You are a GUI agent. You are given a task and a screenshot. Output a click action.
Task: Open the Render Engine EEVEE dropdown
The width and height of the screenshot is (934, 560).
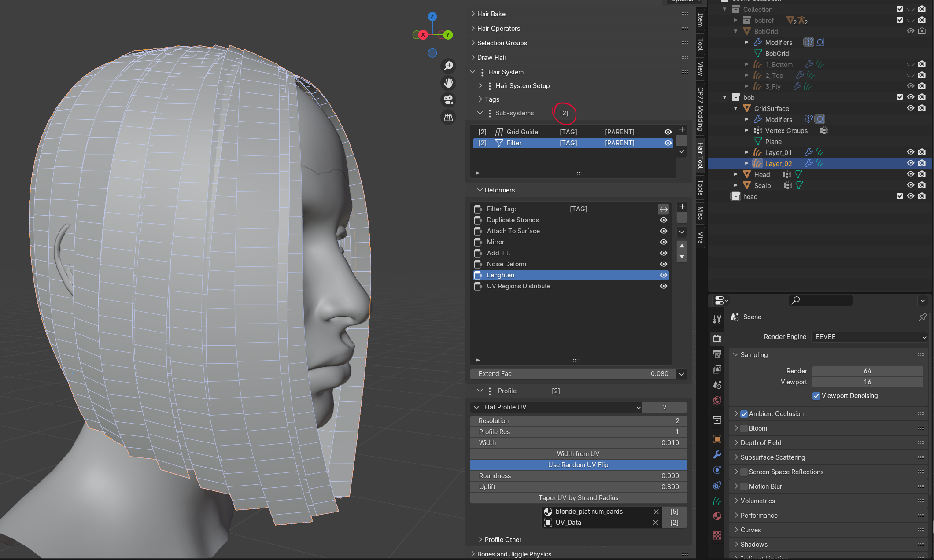pyautogui.click(x=870, y=337)
